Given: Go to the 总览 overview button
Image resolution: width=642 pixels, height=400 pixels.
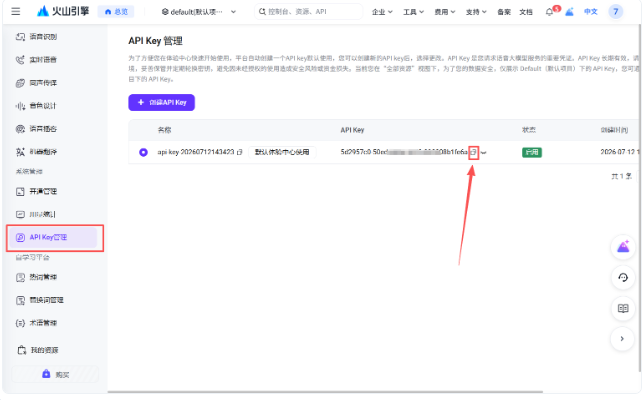Looking at the screenshot, I should tap(116, 12).
